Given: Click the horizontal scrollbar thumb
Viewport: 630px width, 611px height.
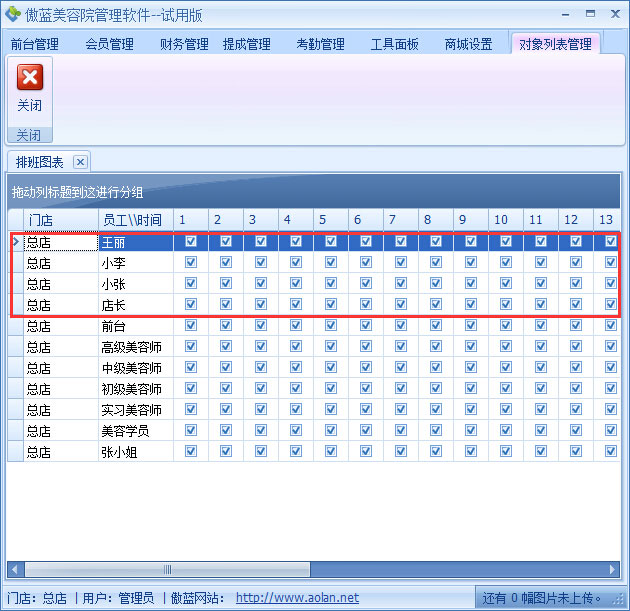Looking at the screenshot, I should click(167, 569).
